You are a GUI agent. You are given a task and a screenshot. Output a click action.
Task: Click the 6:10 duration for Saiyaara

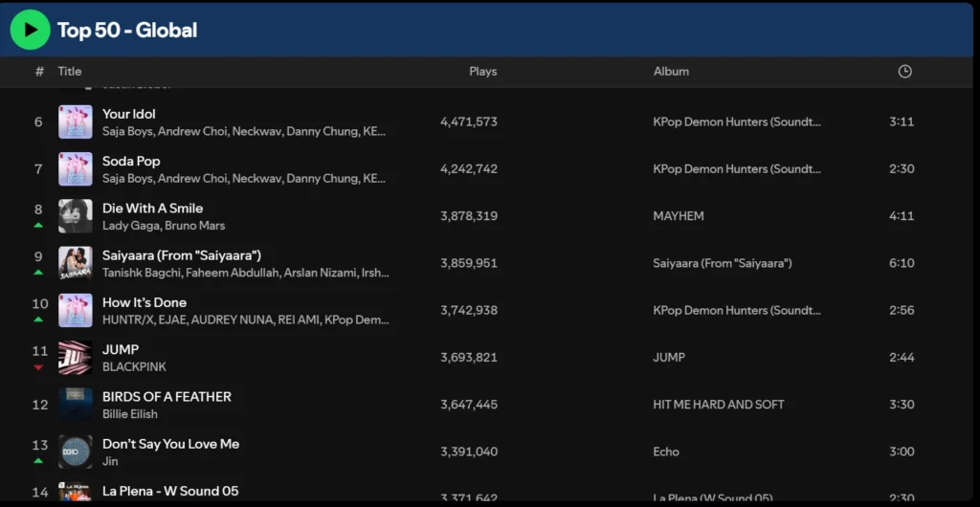[x=902, y=263]
